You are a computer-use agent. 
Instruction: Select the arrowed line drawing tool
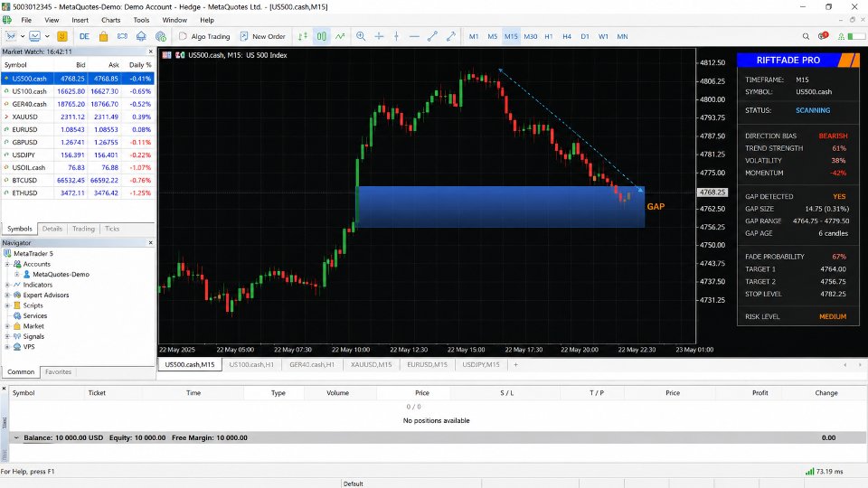(x=451, y=36)
